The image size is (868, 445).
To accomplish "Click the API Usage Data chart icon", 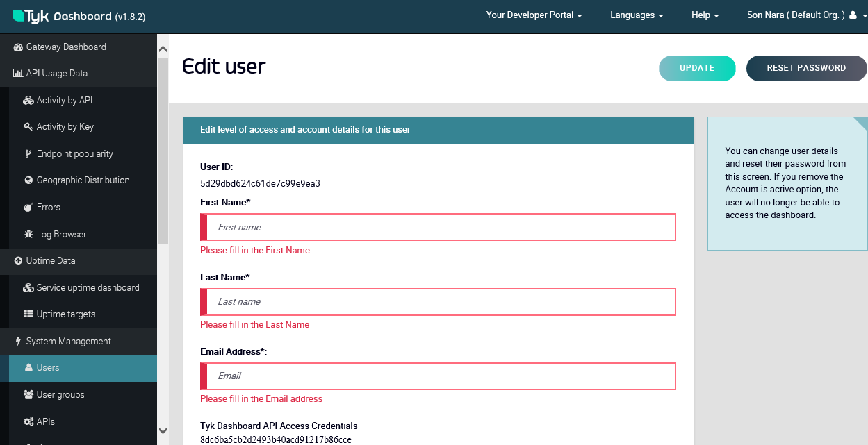I will click(x=19, y=74).
